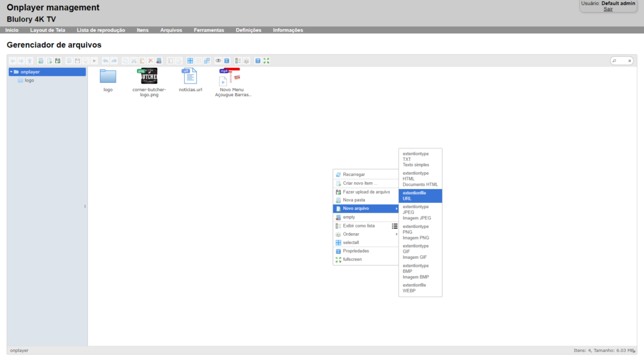Click the Redo icon in the toolbar
This screenshot has height=362, width=644.
pyautogui.click(x=114, y=61)
